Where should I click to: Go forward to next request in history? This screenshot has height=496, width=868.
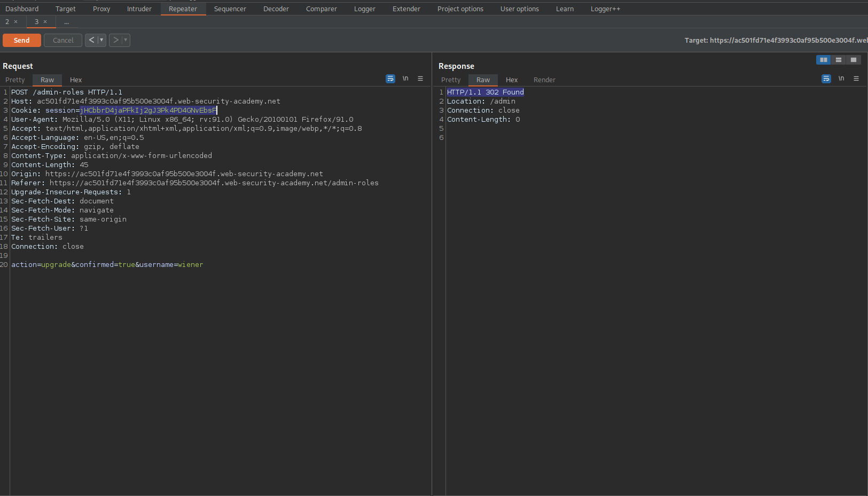pos(115,40)
